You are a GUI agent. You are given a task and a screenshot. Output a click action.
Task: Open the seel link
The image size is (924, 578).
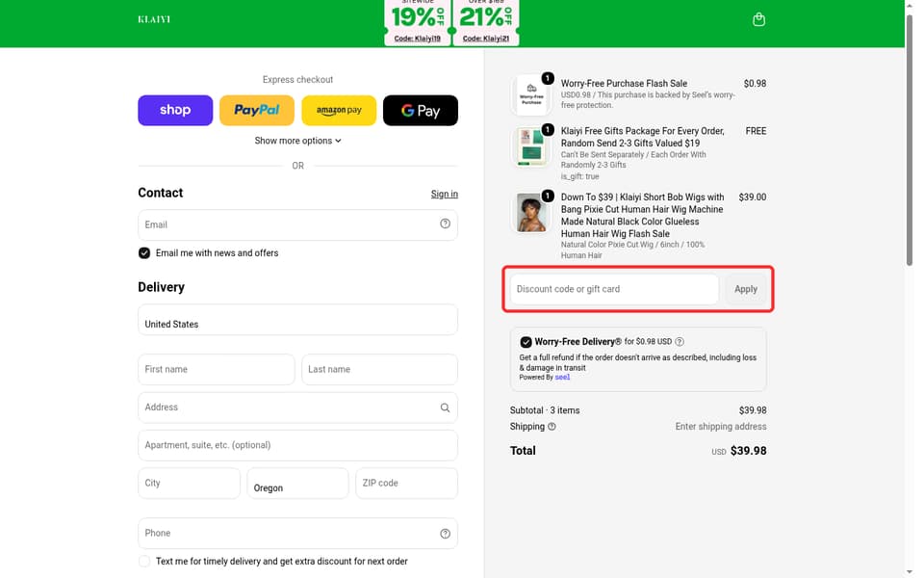562,378
